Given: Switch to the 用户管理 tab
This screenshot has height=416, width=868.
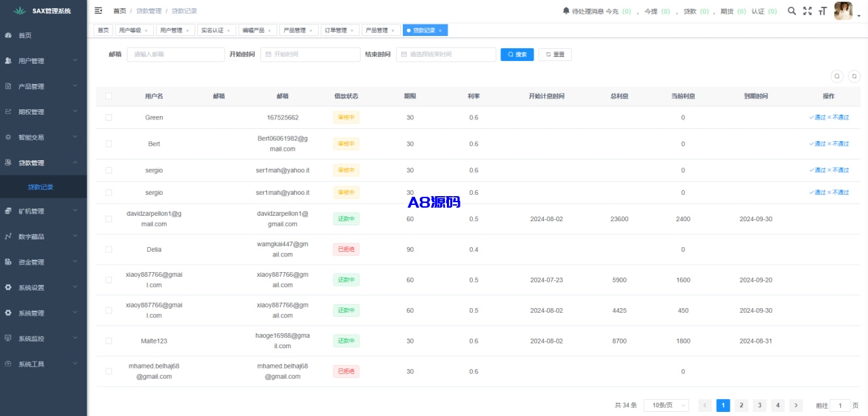Looking at the screenshot, I should [x=174, y=31].
